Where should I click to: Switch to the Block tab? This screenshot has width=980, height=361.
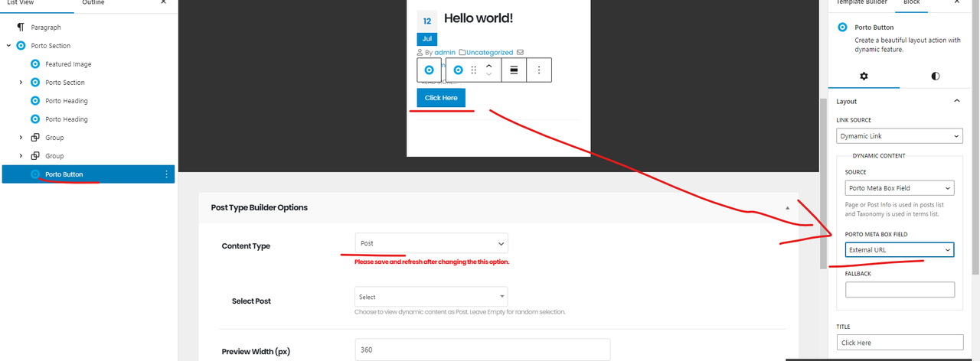[x=912, y=3]
